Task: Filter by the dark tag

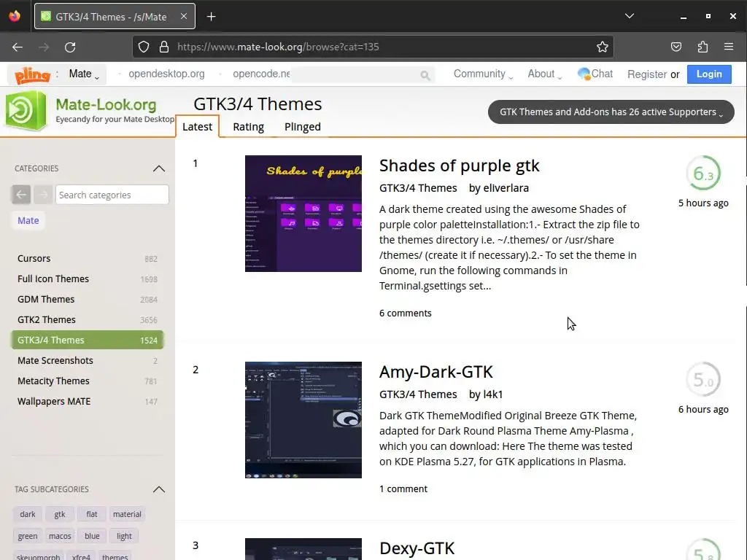Action: pyautogui.click(x=28, y=514)
